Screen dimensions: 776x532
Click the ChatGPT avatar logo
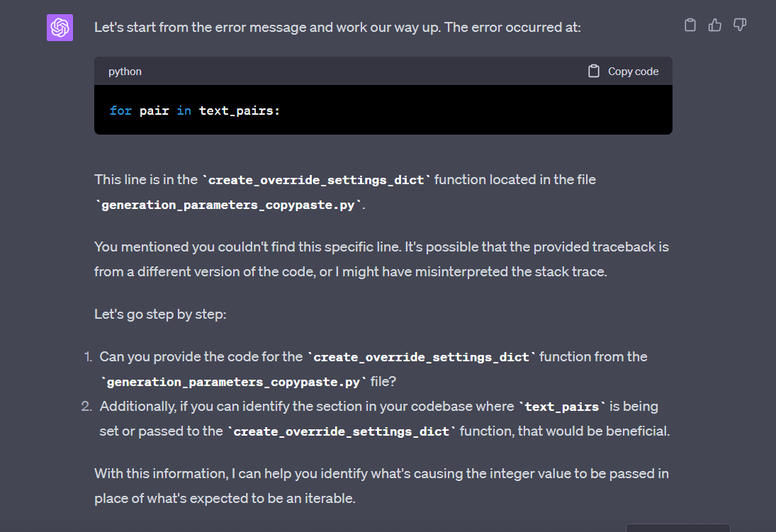[x=60, y=27]
